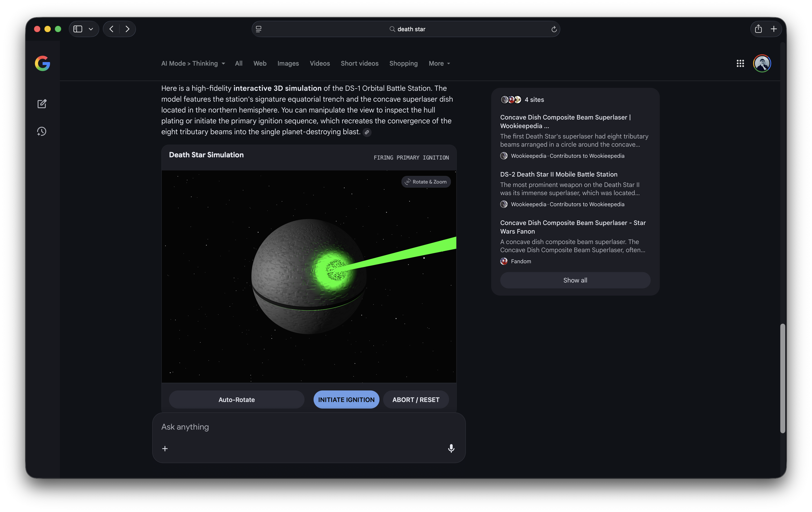
Task: Open AI Mode history clock icon
Action: coord(42,131)
